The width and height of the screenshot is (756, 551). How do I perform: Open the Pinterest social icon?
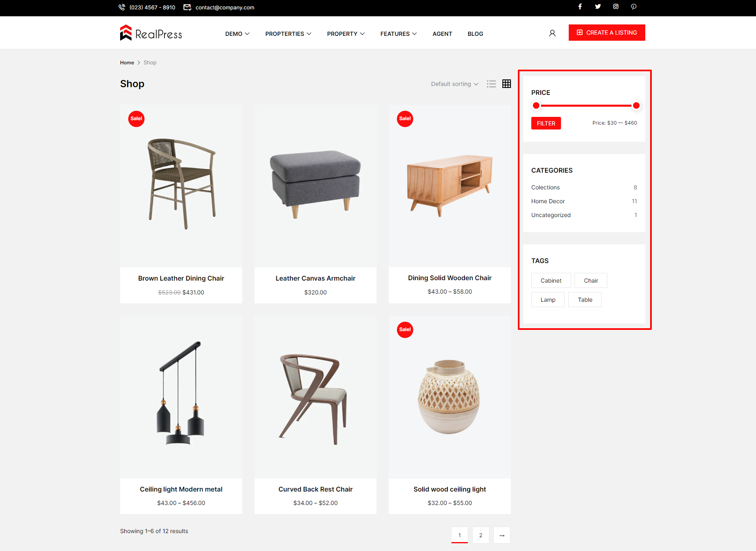click(633, 7)
